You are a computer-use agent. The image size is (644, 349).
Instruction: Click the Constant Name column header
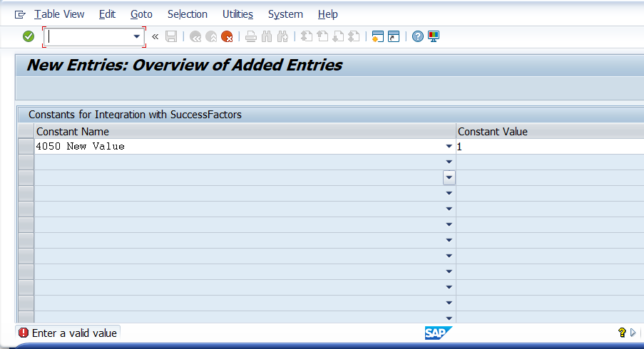245,131
